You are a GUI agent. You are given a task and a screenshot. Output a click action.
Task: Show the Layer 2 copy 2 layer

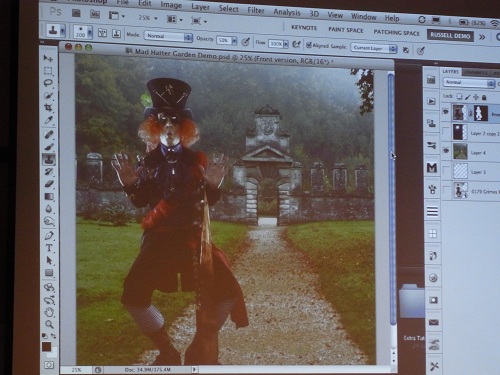(x=446, y=131)
